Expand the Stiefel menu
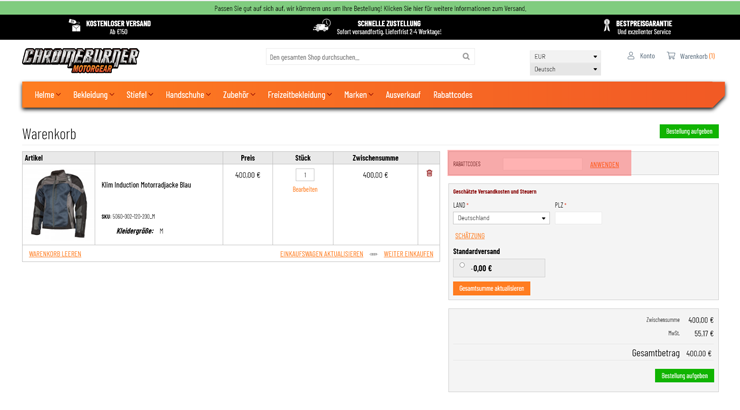Screen dimensions: 740x410 coord(139,95)
